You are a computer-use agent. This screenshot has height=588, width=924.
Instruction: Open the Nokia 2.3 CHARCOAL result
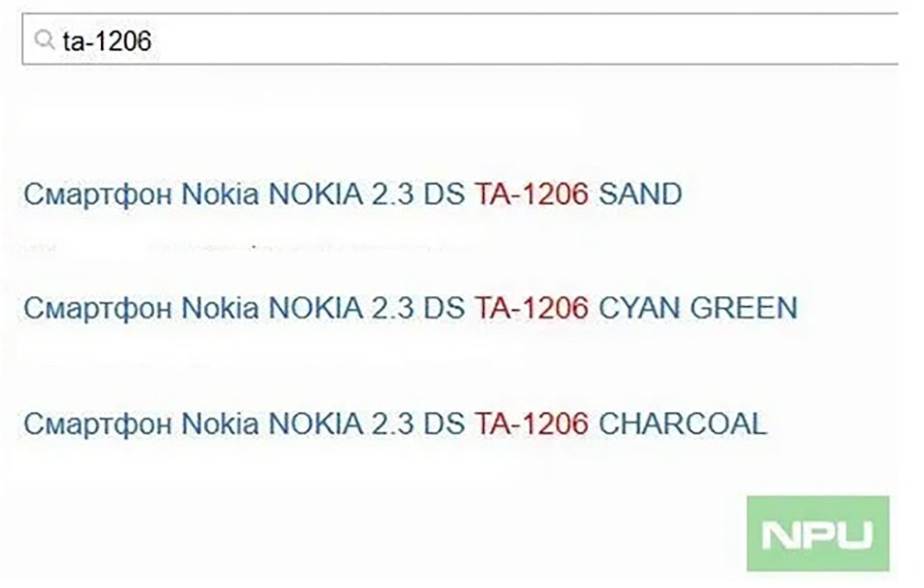(396, 423)
